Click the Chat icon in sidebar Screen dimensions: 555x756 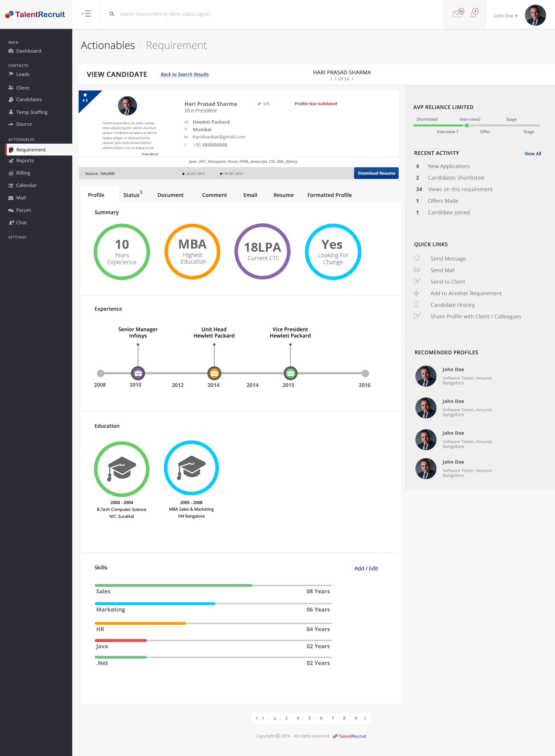11,222
